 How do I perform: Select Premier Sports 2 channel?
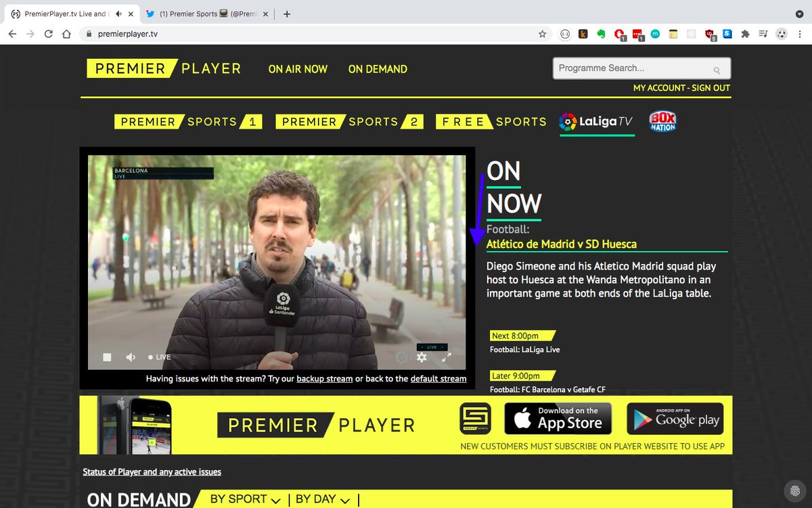[350, 122]
